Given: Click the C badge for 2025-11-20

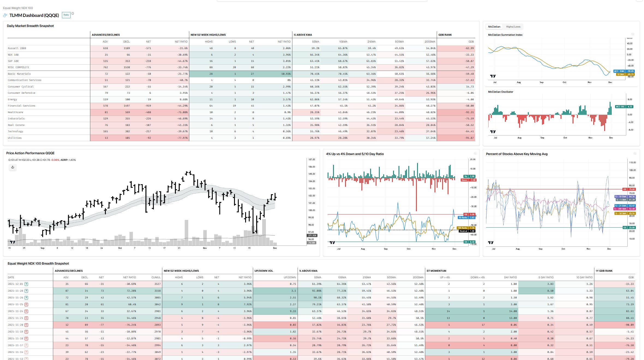Looking at the screenshot, I should [x=26, y=325].
